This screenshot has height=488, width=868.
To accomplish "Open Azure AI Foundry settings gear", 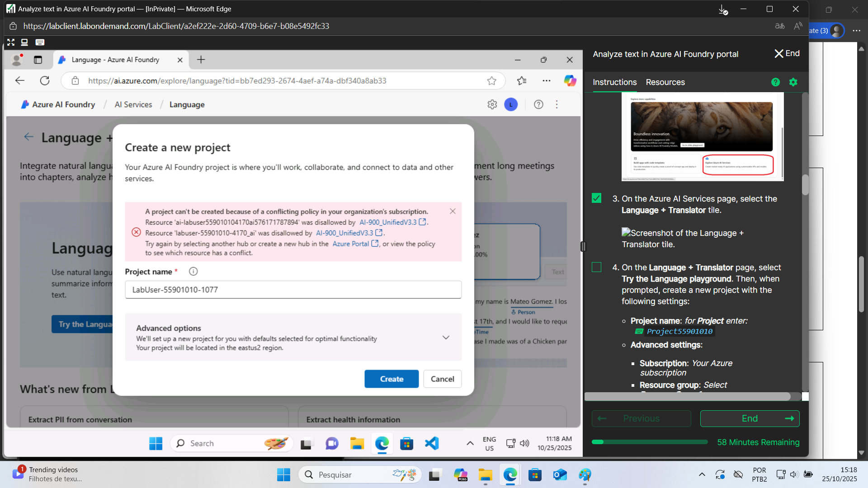I will 492,104.
